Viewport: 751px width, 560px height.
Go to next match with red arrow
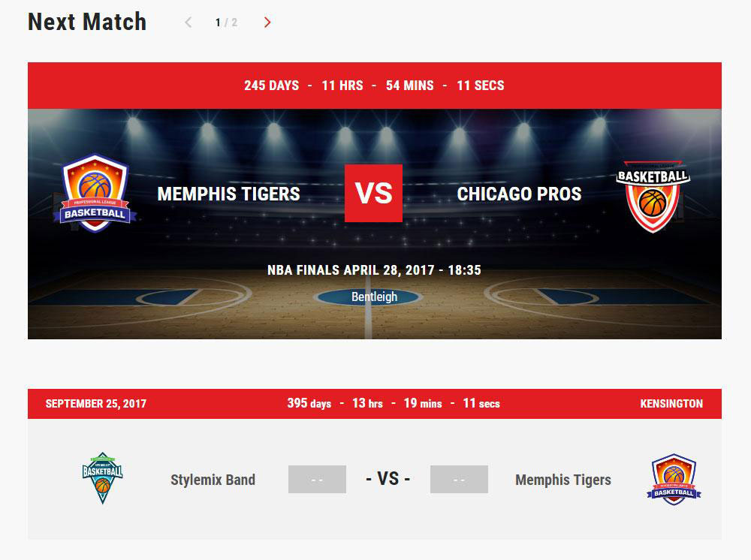267,23
